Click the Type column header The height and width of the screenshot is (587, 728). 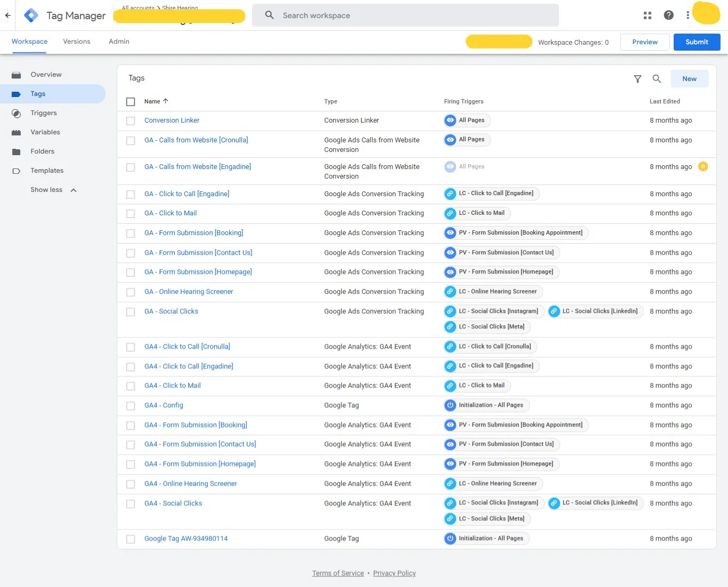[x=330, y=101]
